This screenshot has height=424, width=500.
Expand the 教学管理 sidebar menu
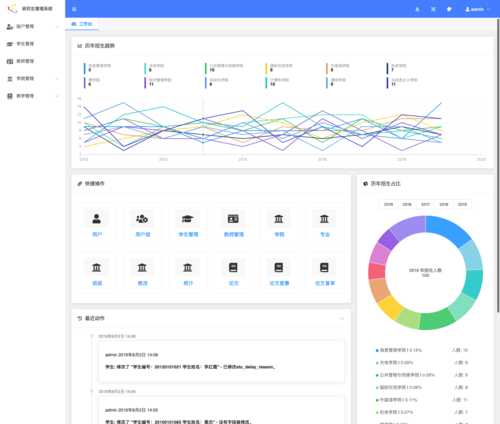pos(32,96)
